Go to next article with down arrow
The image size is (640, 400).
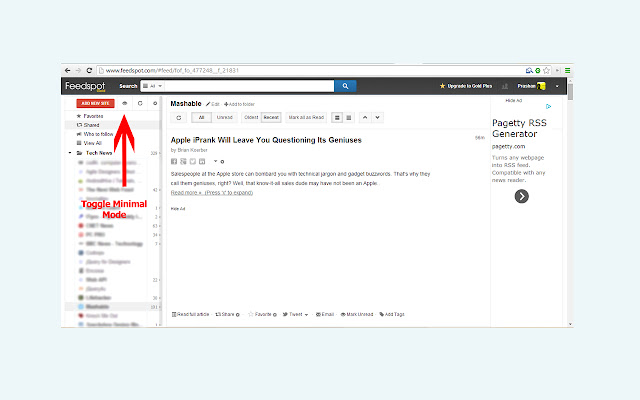378,118
